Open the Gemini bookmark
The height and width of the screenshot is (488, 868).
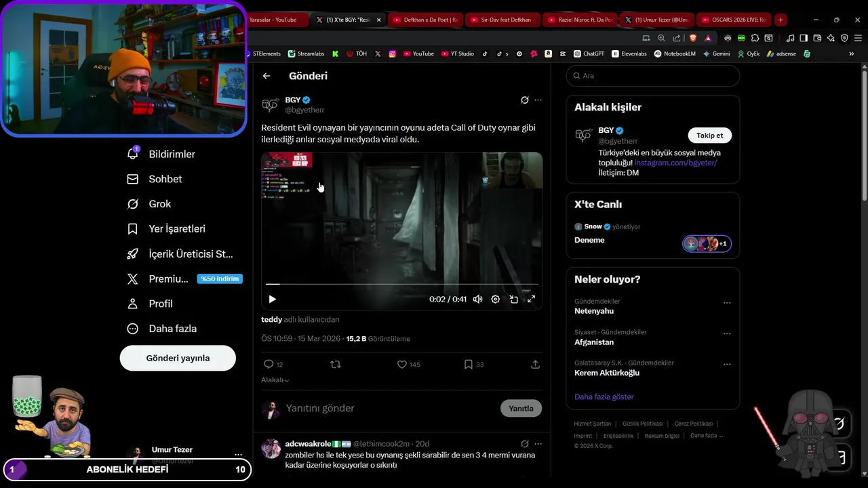click(x=716, y=54)
